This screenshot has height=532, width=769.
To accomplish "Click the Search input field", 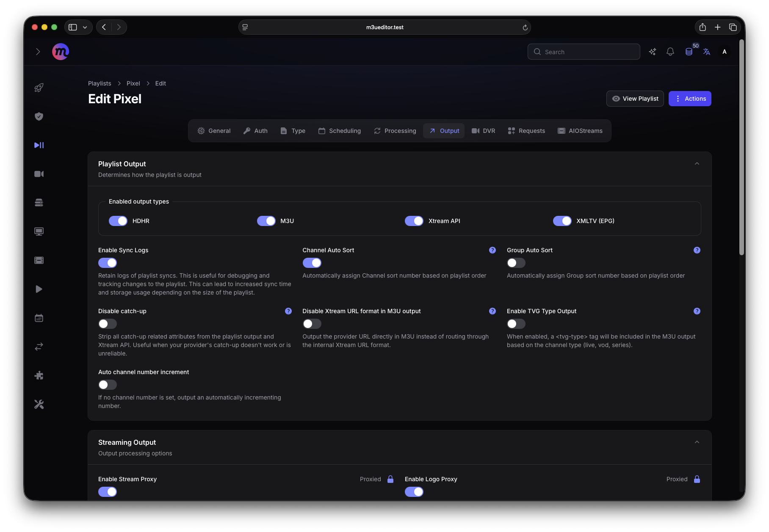I will 584,52.
